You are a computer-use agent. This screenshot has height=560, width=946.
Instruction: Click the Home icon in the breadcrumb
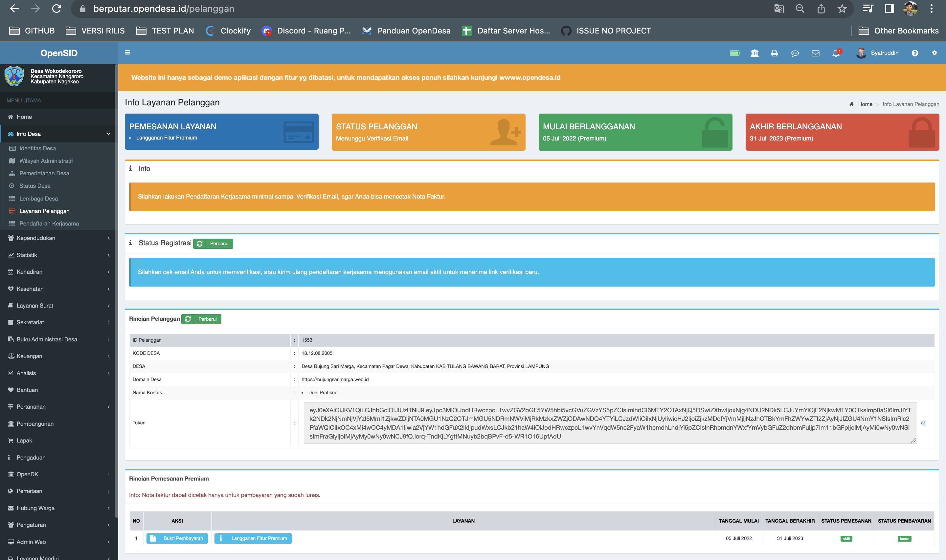852,104
